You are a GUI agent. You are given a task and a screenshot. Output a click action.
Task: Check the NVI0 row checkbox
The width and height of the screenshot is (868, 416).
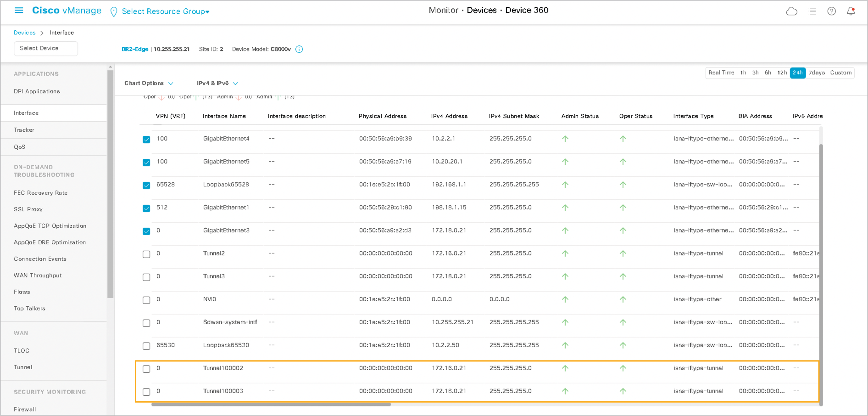[x=146, y=300]
